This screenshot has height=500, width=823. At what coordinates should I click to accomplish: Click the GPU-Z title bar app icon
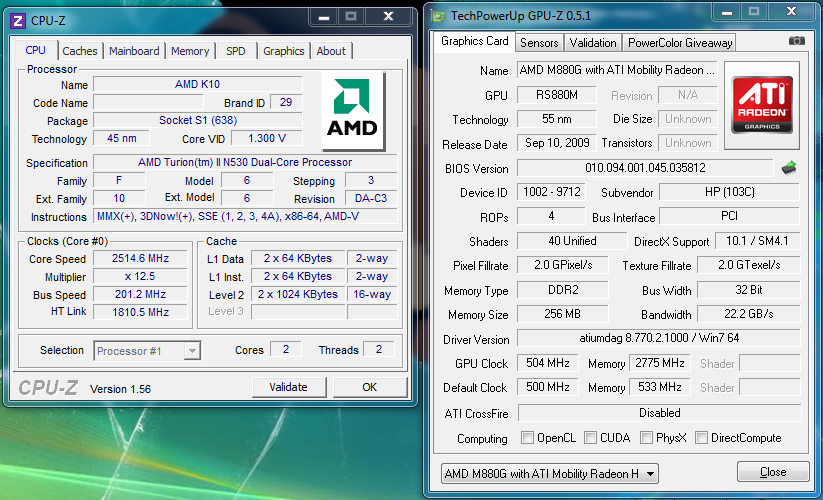[438, 16]
